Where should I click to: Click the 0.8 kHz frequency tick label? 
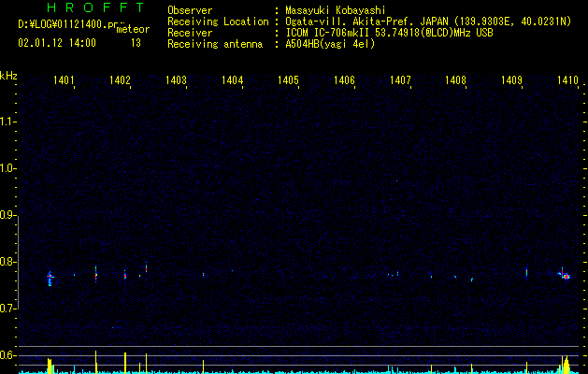(x=7, y=262)
